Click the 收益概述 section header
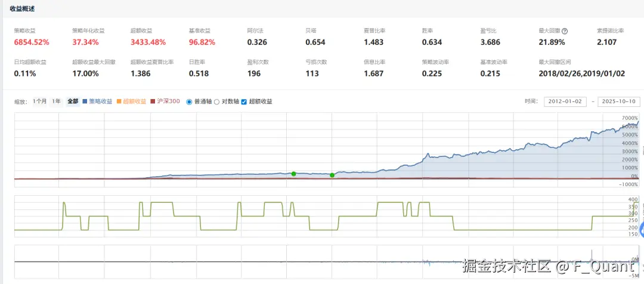The image size is (644, 284). point(23,8)
